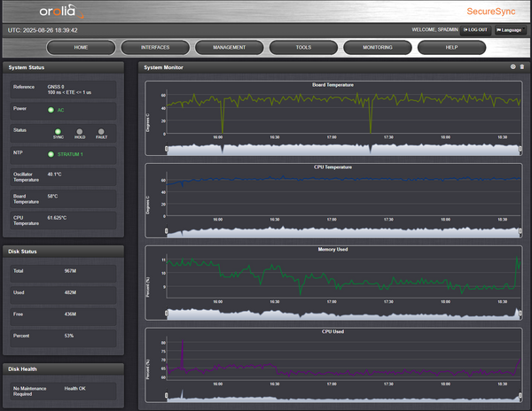The image size is (532, 411).
Task: Grab CPU Temperature range selector right handle
Action: (x=520, y=230)
